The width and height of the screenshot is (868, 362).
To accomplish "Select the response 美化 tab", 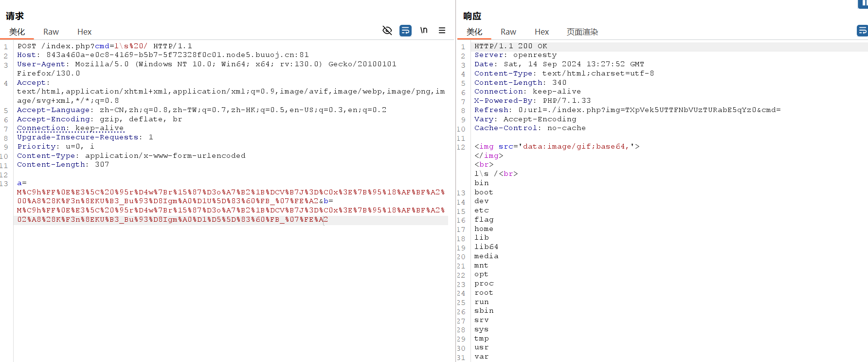I will coord(474,32).
